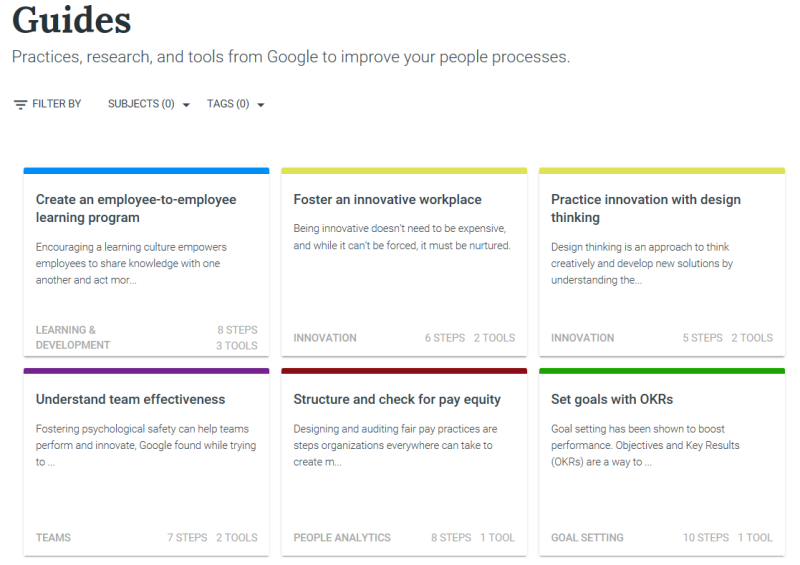Open Set goals with OKRs guide
Screen dimensions: 800x565
[x=612, y=399]
